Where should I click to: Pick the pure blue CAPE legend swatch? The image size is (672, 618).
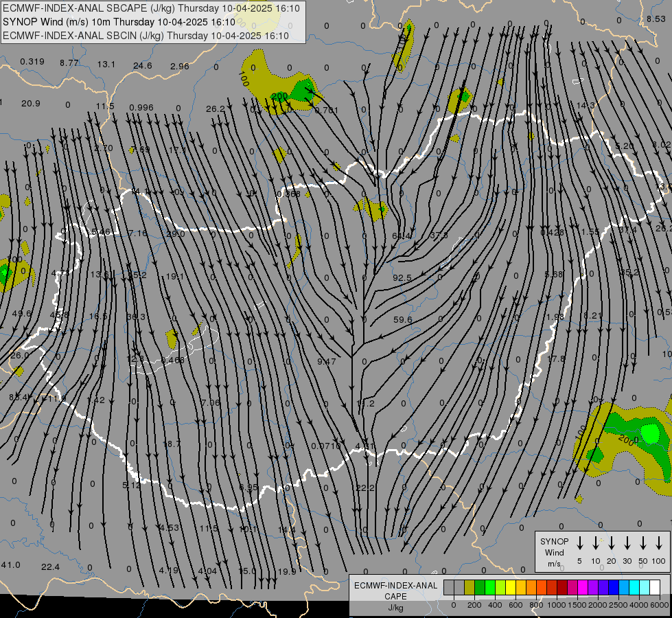pos(613,587)
